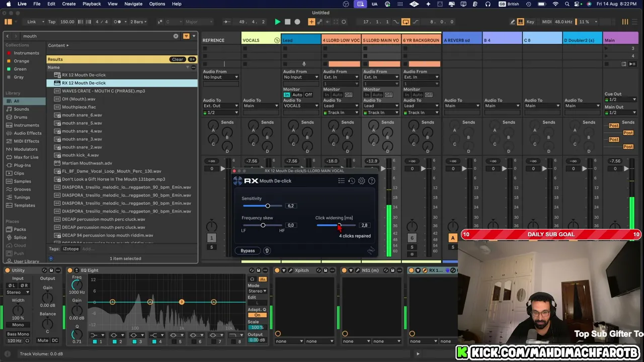Toggle the Xpitch device activator
644x362 pixels.
[x=277, y=270]
